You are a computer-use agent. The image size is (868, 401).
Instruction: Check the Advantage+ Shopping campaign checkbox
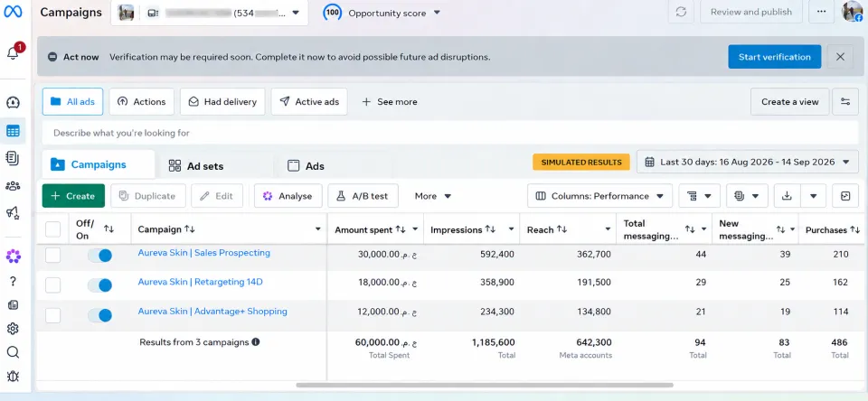coord(52,315)
